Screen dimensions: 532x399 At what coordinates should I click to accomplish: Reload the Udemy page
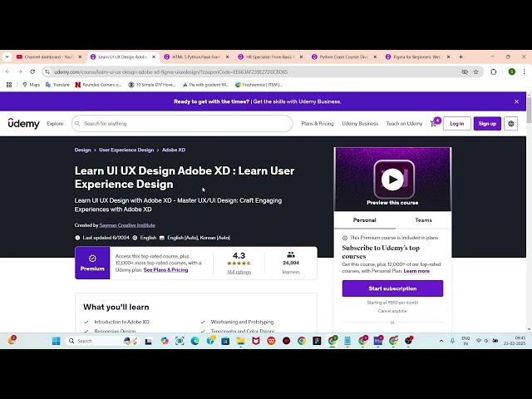click(32, 72)
